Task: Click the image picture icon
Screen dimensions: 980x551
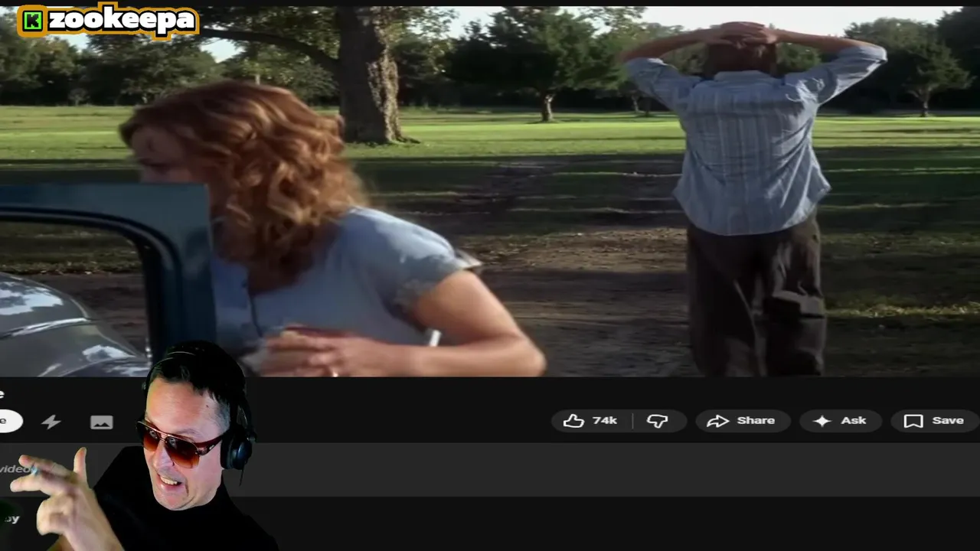Action: point(102,422)
